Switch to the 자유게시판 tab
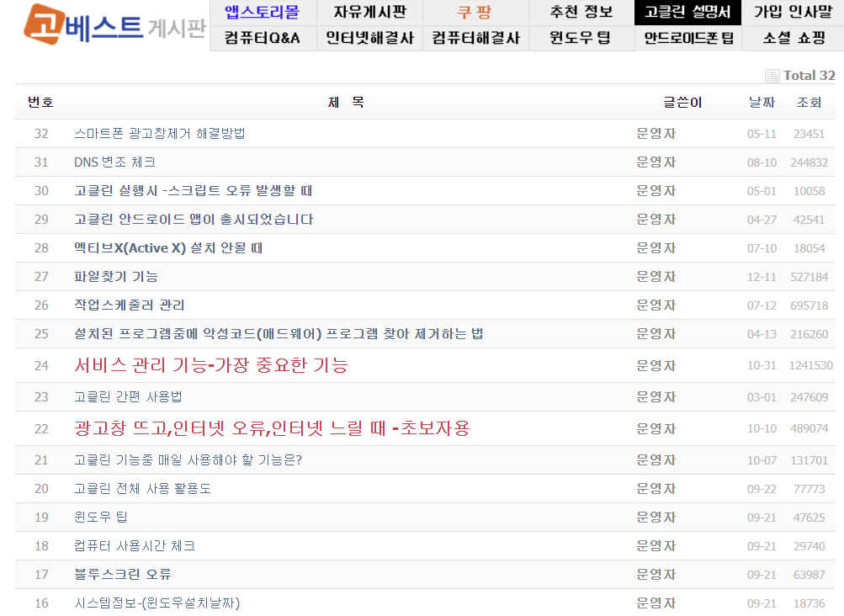 tap(369, 13)
